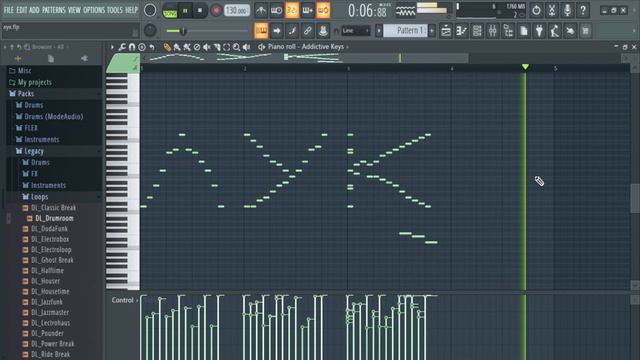
Task: Toggle typing keyboard to piano
Action: click(x=261, y=31)
